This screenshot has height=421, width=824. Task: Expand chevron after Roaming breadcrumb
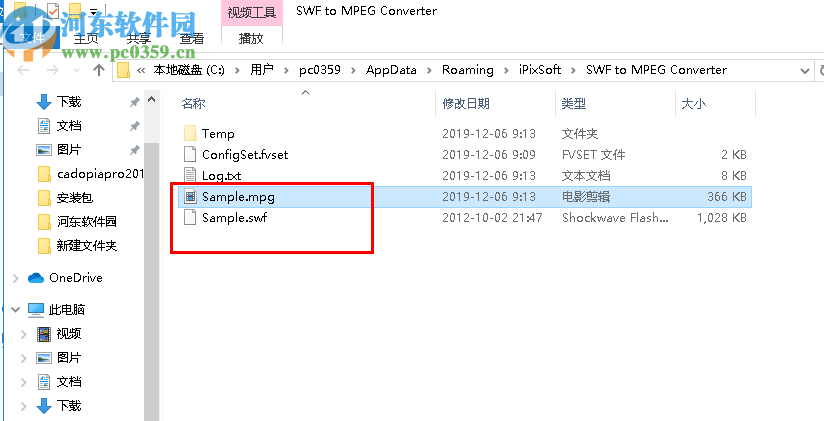point(506,70)
